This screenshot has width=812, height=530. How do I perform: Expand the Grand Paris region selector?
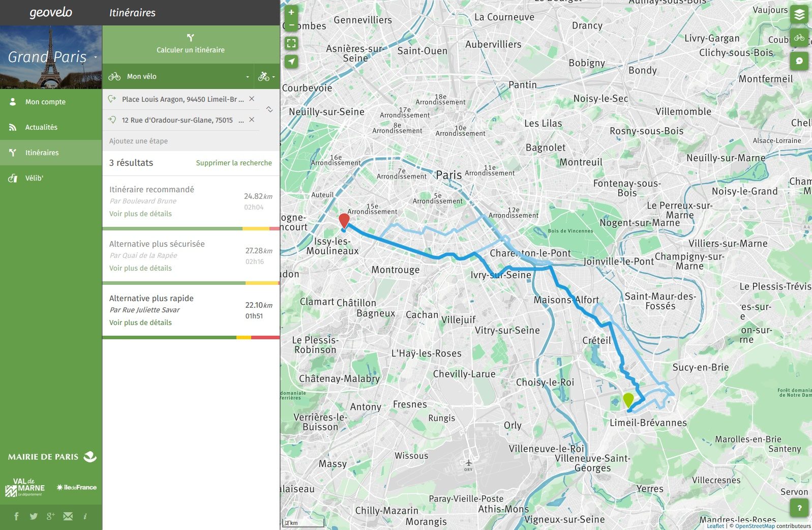pos(95,57)
